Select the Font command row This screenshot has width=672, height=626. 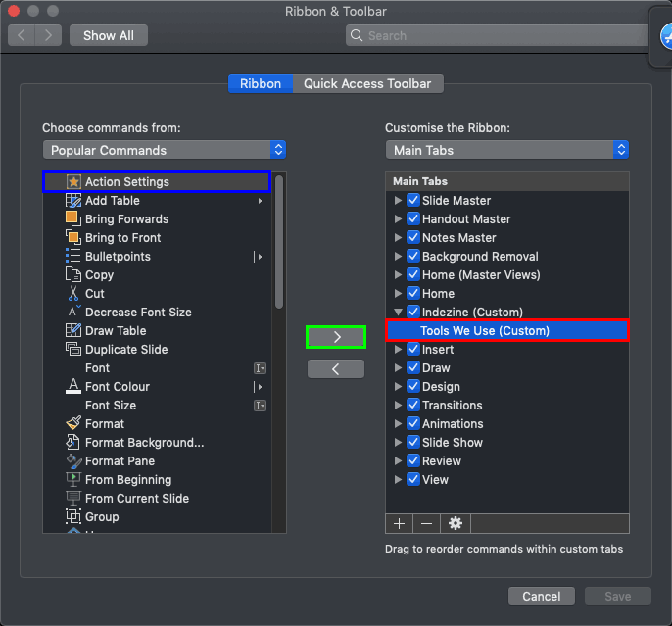158,367
